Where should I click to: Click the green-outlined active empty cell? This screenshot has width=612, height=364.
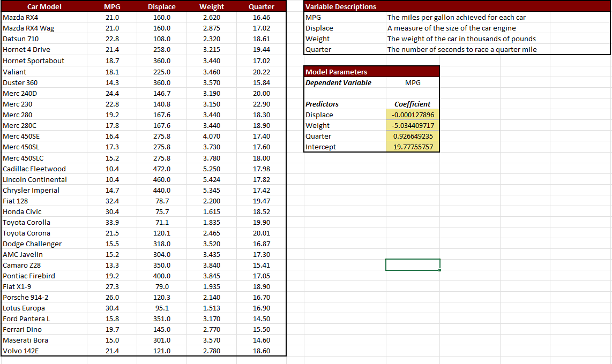413,264
